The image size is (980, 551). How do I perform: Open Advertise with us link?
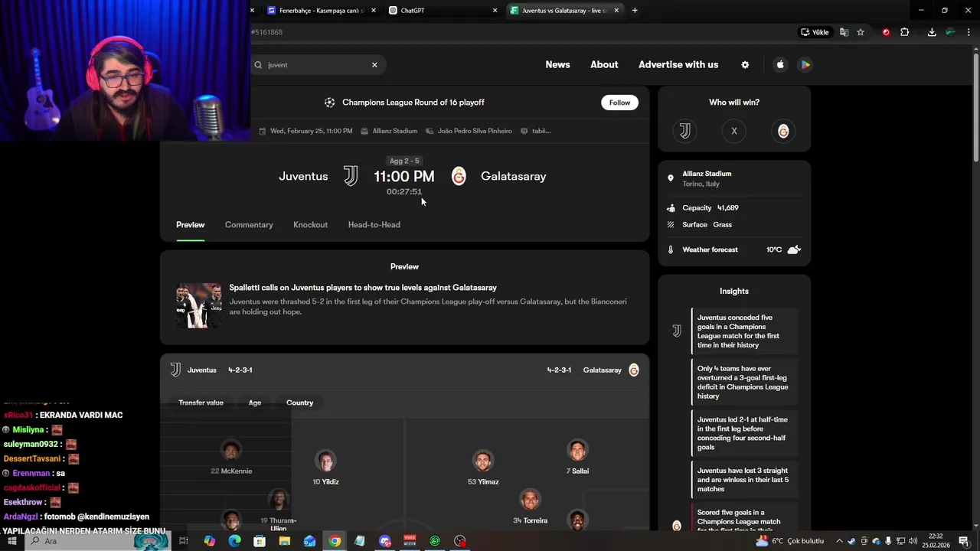678,65
